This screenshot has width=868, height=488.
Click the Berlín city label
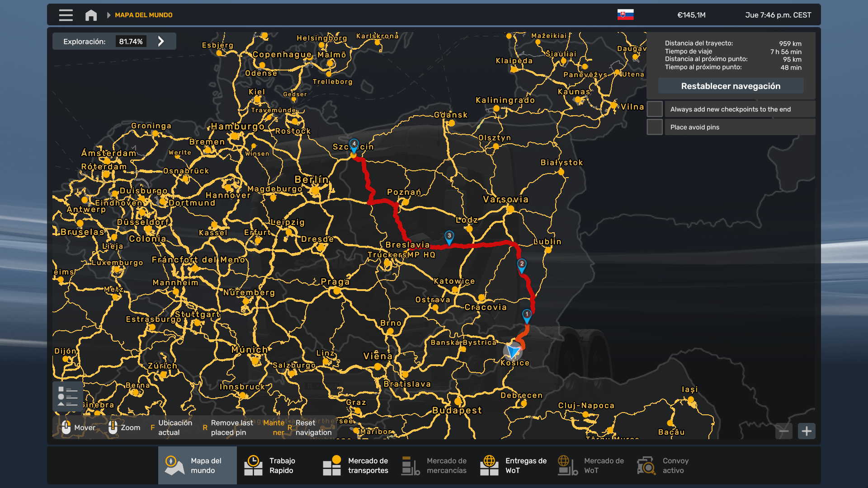[x=311, y=179]
